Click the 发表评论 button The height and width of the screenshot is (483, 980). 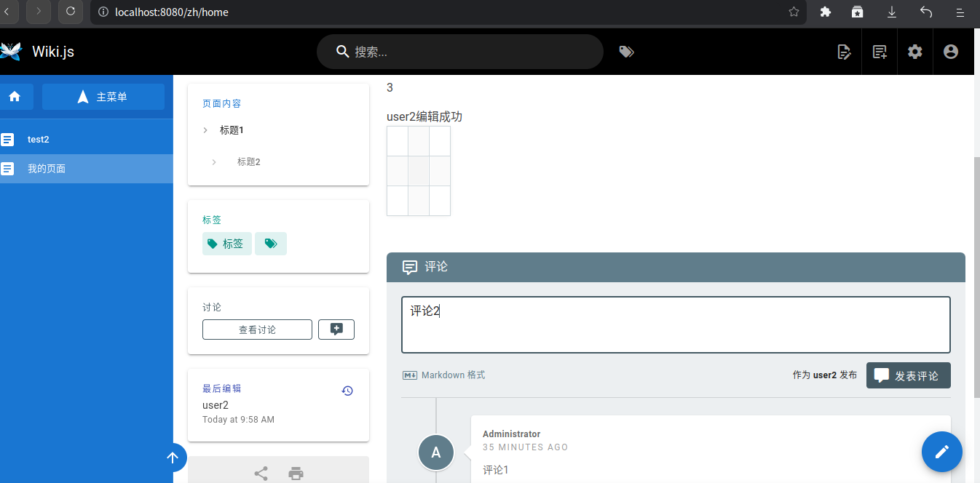click(908, 375)
